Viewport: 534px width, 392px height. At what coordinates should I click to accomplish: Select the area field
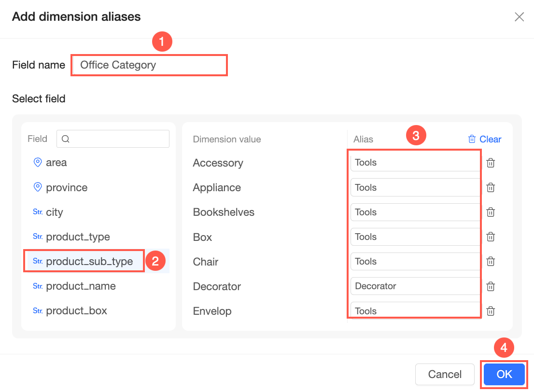pos(56,163)
